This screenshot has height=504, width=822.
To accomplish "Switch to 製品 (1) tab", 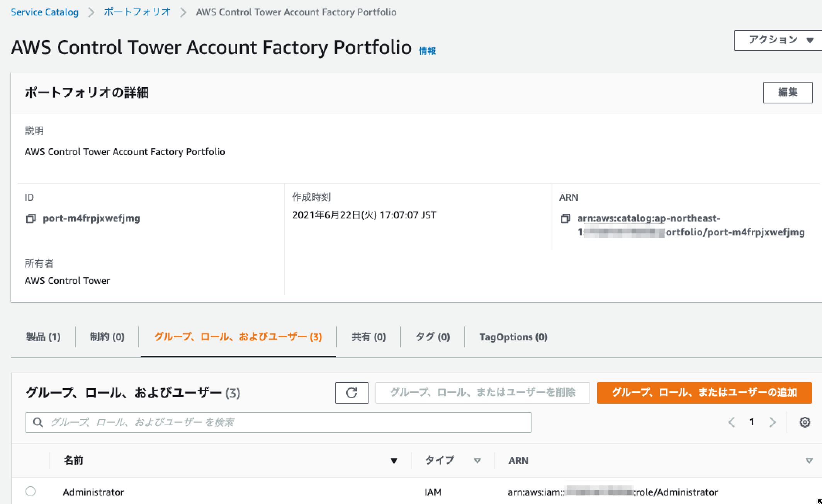I will 43,337.
